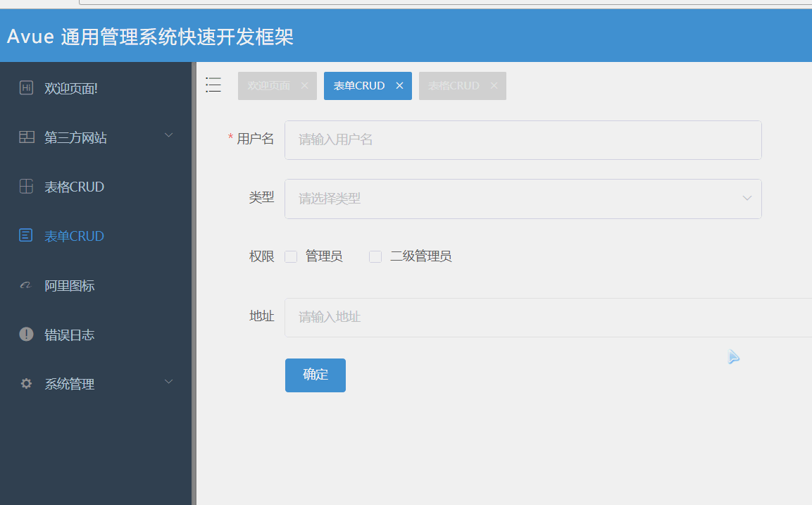The width and height of the screenshot is (812, 505).
Task: Click the Avue 通用管理系统快速开发框架 title
Action: 150,36
